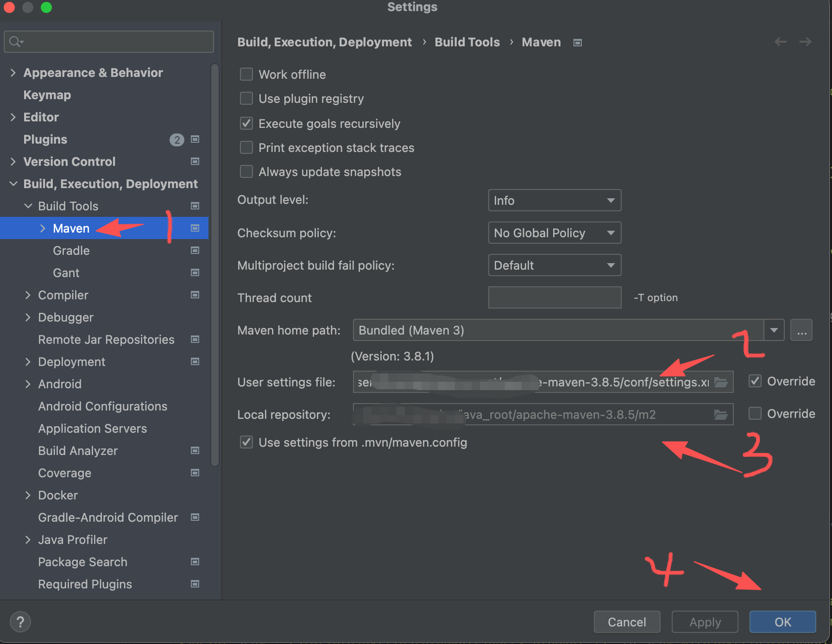Browse folder for User settings file
Viewport: 832px width, 644px height.
click(x=721, y=382)
